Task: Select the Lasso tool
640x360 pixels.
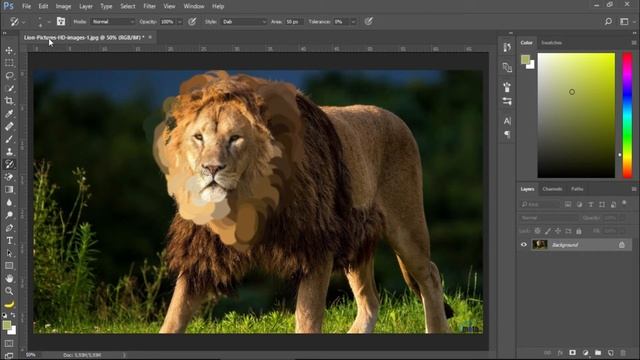Action: (9, 76)
